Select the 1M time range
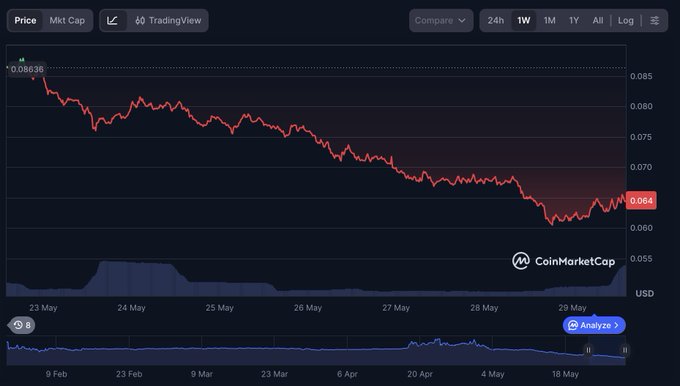The height and width of the screenshot is (386, 680). (x=549, y=20)
